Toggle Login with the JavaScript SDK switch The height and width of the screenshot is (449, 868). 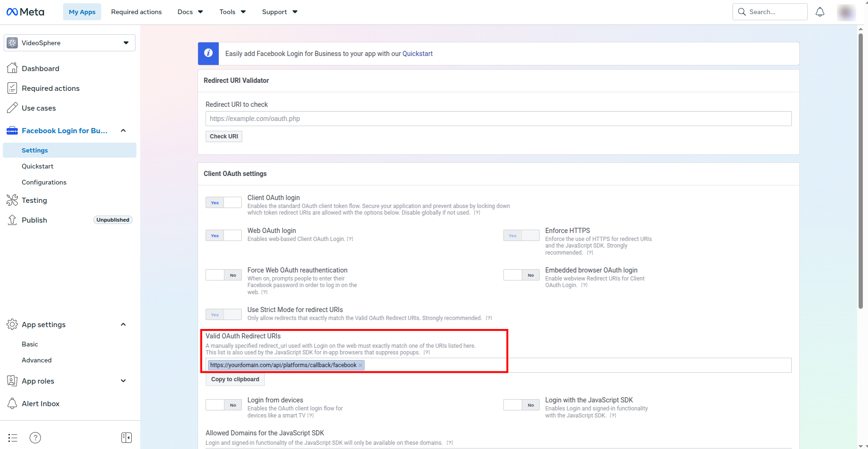pyautogui.click(x=521, y=405)
